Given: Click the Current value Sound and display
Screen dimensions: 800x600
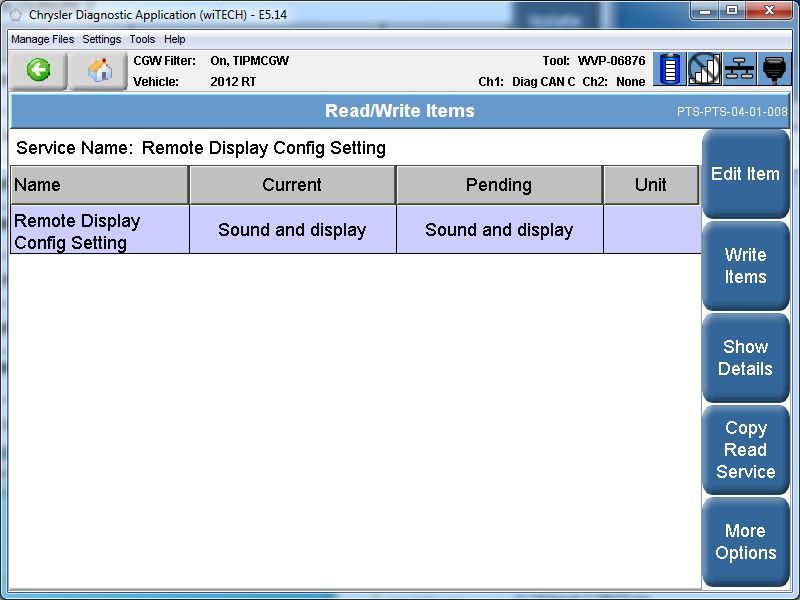Looking at the screenshot, I should tap(292, 230).
